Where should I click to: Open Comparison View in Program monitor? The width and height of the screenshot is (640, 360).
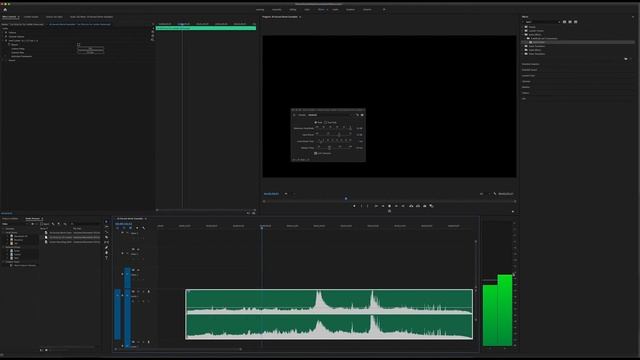pyautogui.click(x=431, y=206)
